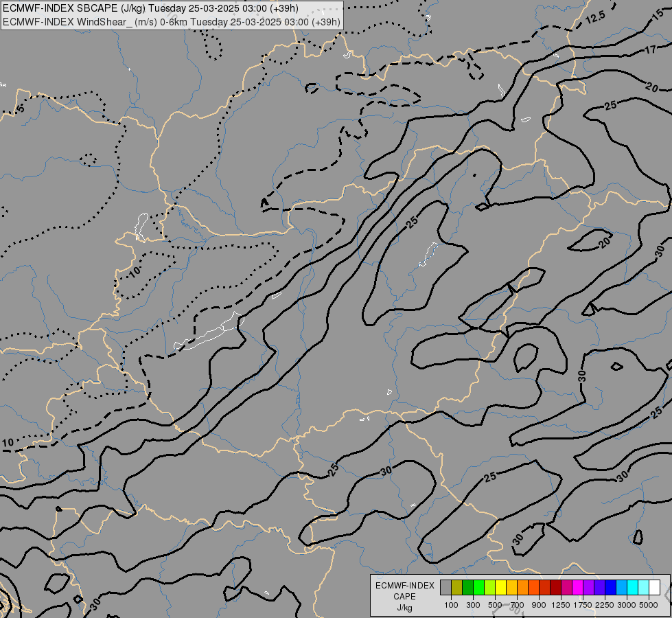Click the ECMWF-INDEX legend title
The width and height of the screenshot is (672, 618).
click(x=404, y=586)
